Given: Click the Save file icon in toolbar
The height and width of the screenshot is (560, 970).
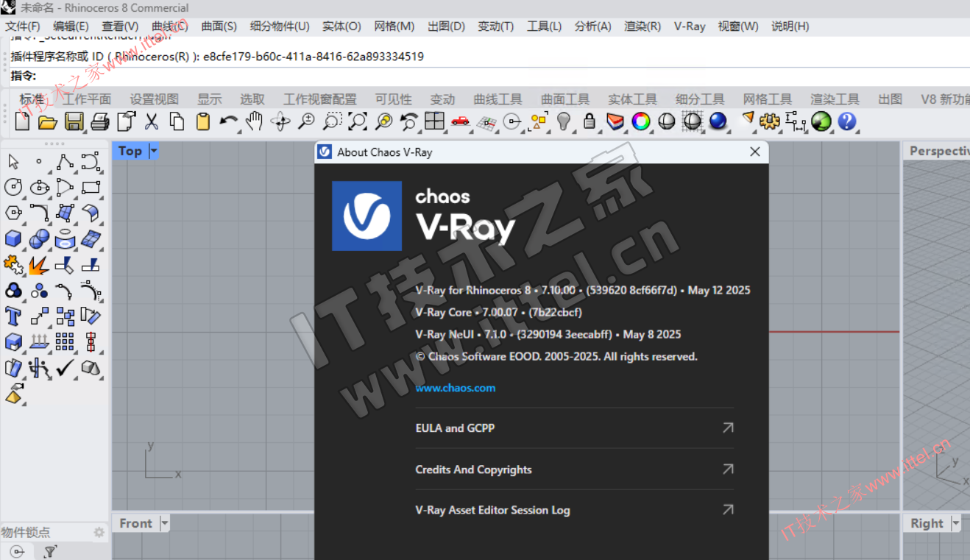Looking at the screenshot, I should pyautogui.click(x=74, y=121).
